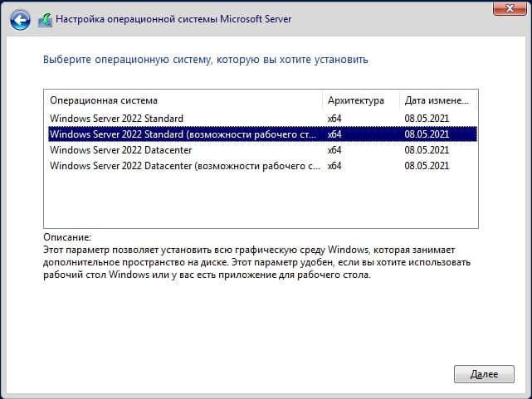Choose Windows Server 2022 Datacenter edition

coord(262,150)
